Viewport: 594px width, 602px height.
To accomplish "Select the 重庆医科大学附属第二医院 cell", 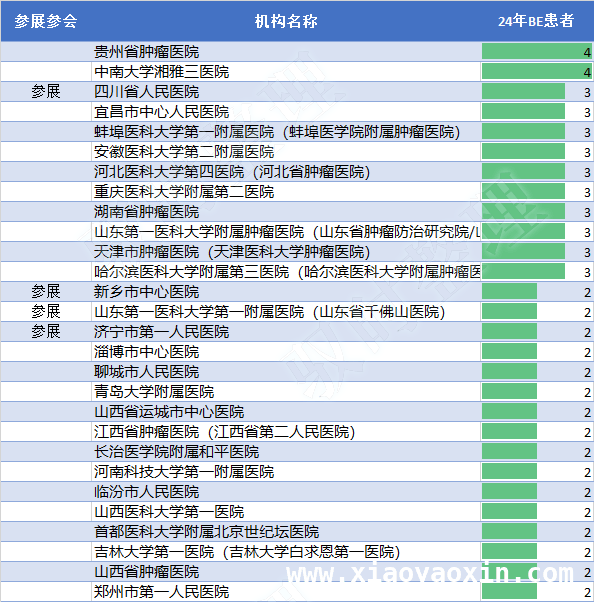I will point(286,191).
